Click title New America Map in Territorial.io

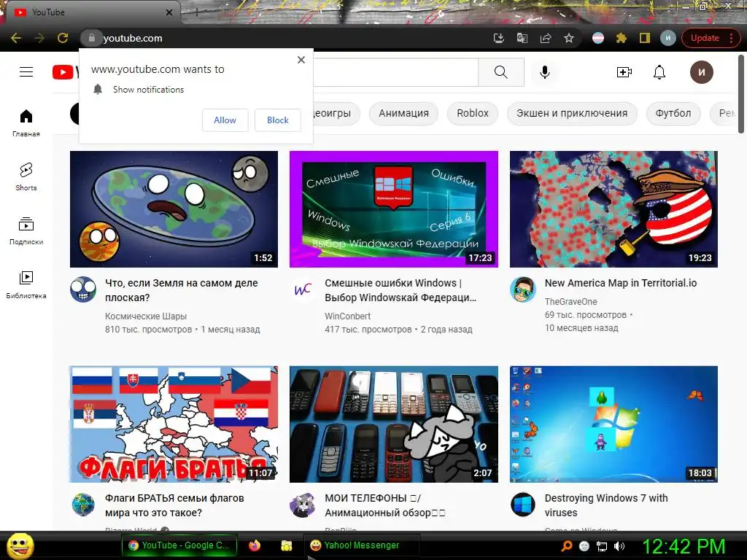621,283
